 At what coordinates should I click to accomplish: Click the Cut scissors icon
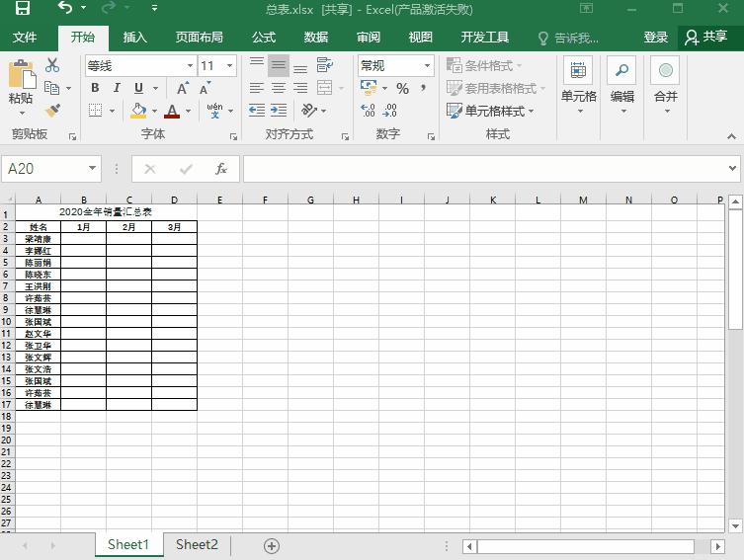pyautogui.click(x=52, y=65)
